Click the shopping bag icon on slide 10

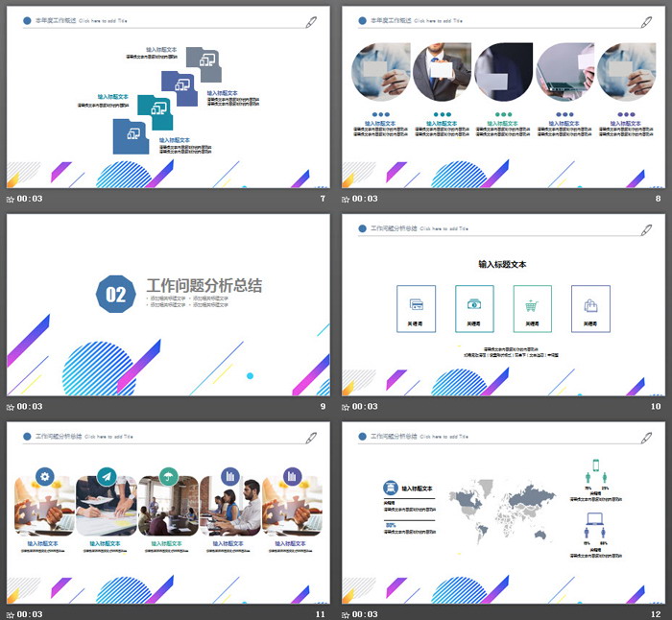point(590,305)
